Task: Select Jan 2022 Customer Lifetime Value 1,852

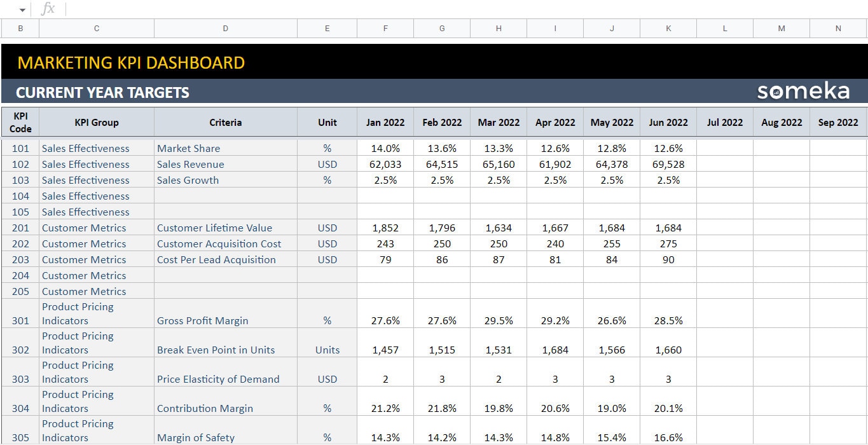Action: pyautogui.click(x=385, y=228)
